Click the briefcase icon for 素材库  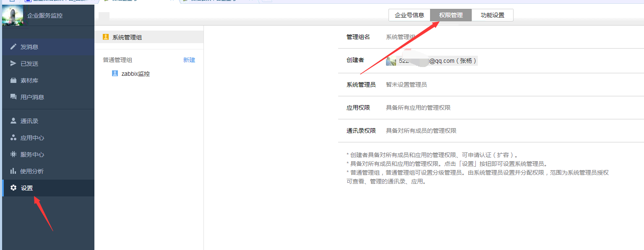point(13,80)
